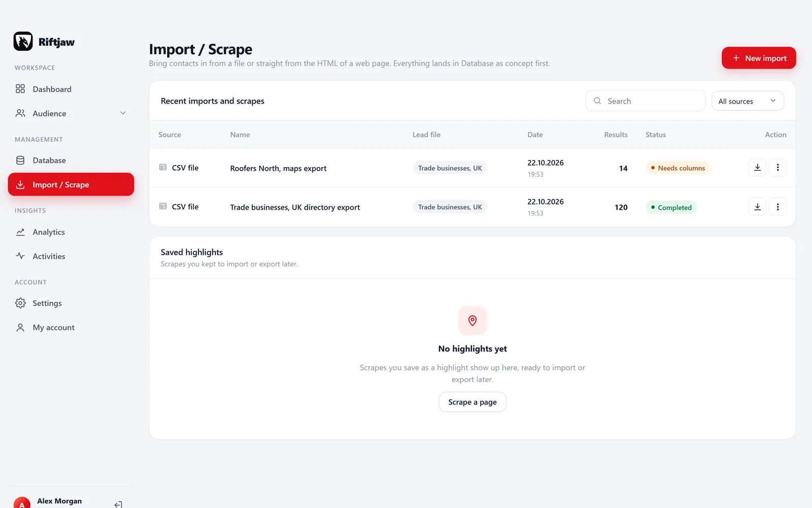This screenshot has width=812, height=508.
Task: Click the results value 14
Action: pos(623,168)
